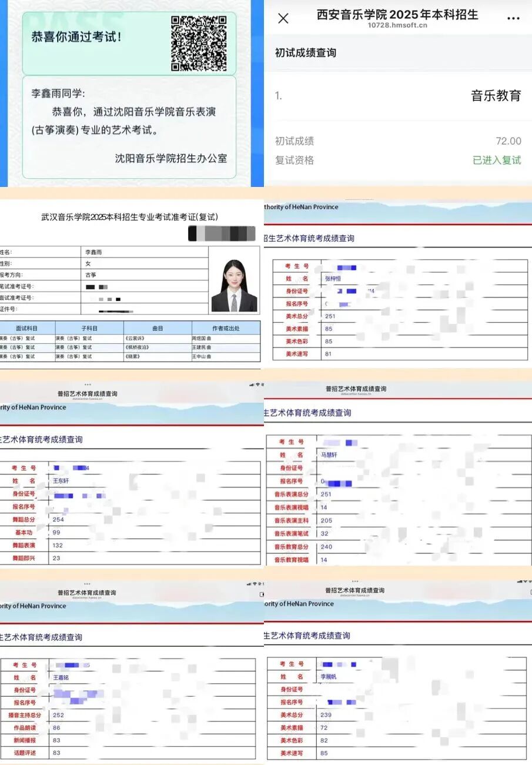Tap the QR code on congratulation card
The height and width of the screenshot is (765, 532).
[199, 44]
